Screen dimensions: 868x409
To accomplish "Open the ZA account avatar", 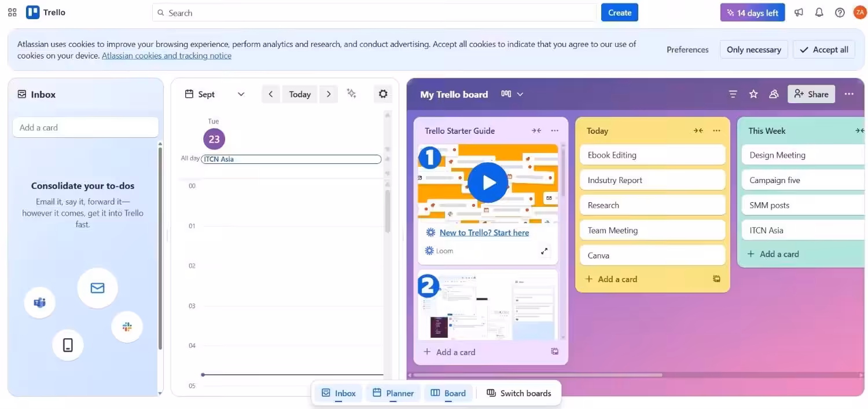I will pyautogui.click(x=859, y=12).
